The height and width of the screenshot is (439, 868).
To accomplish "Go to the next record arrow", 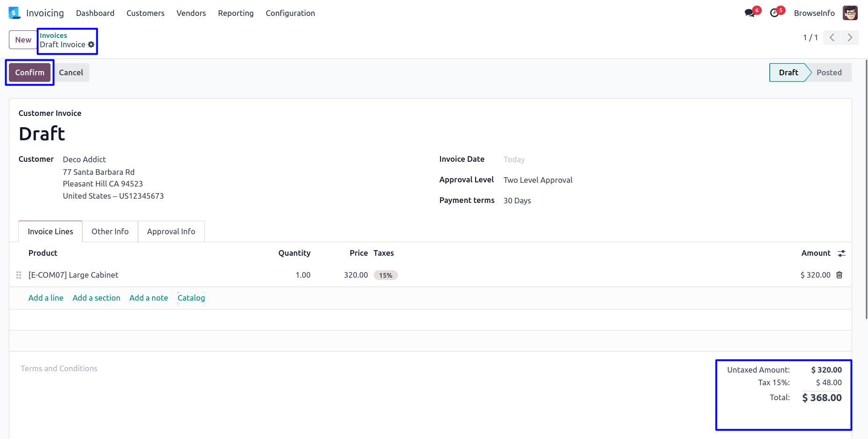I will point(850,37).
